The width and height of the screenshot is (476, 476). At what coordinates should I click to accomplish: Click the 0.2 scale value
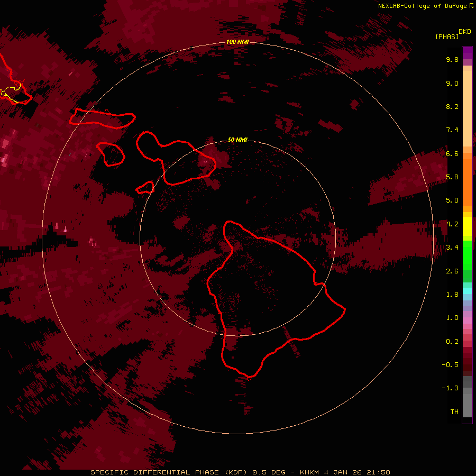tap(452, 342)
